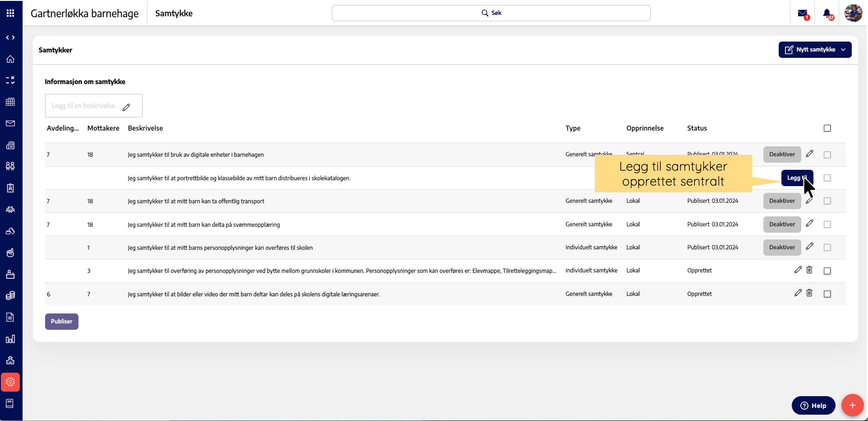Edit the svømmeopplæring consent with pencil icon
Image resolution: width=868 pixels, height=421 pixels.
pyautogui.click(x=810, y=224)
